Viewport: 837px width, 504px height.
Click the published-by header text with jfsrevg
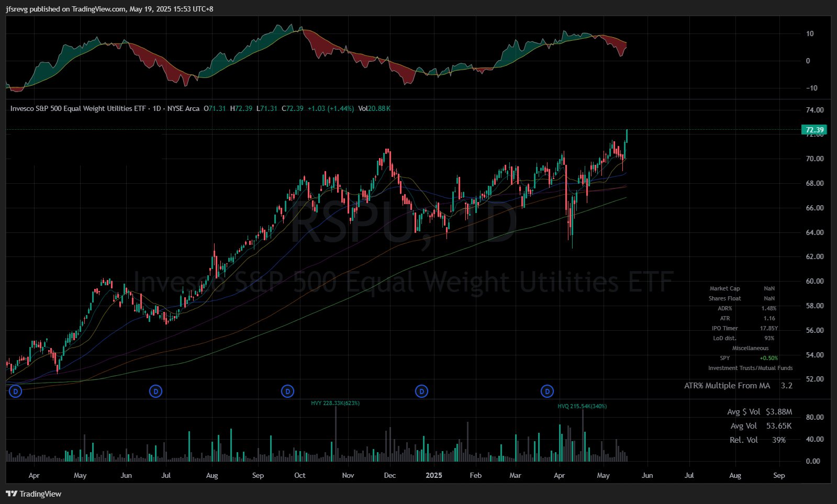pos(109,9)
